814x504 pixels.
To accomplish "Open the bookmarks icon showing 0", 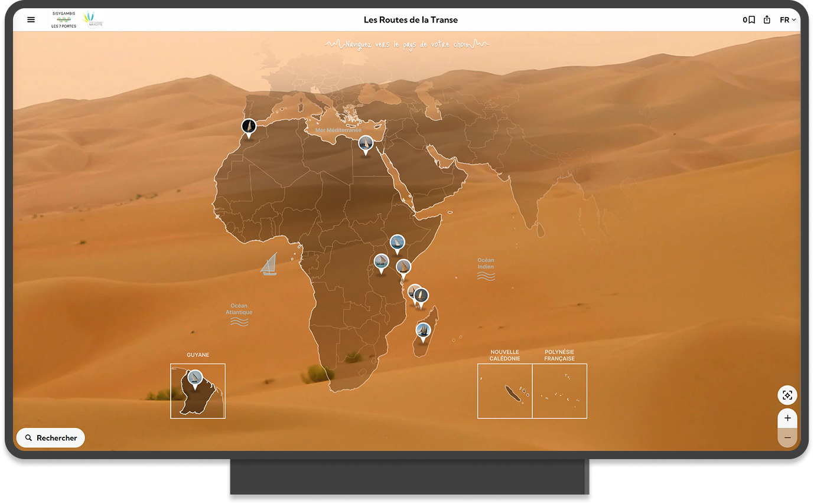I will (749, 19).
